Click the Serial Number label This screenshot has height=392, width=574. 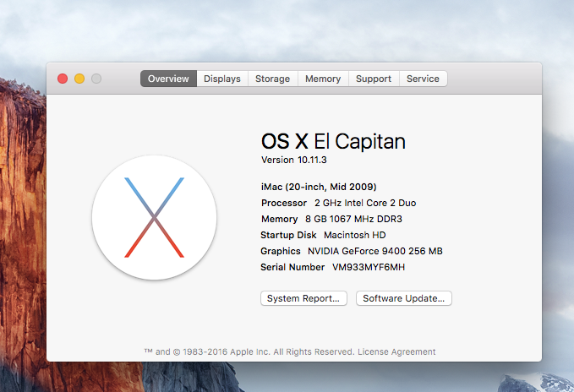292,267
